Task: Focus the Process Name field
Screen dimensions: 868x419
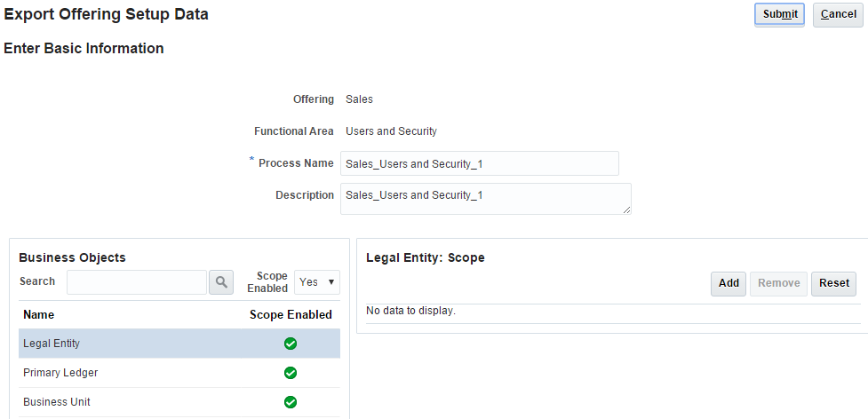Action: point(479,163)
